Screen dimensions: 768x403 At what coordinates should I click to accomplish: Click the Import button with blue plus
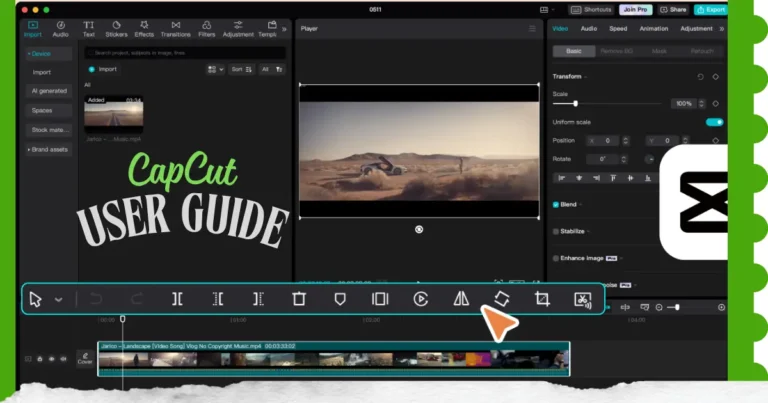pos(103,70)
